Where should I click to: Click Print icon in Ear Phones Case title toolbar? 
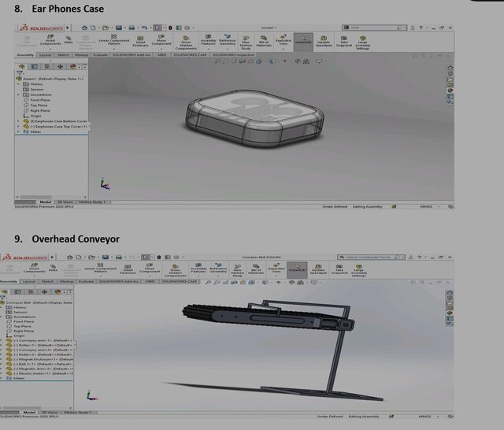tap(132, 28)
